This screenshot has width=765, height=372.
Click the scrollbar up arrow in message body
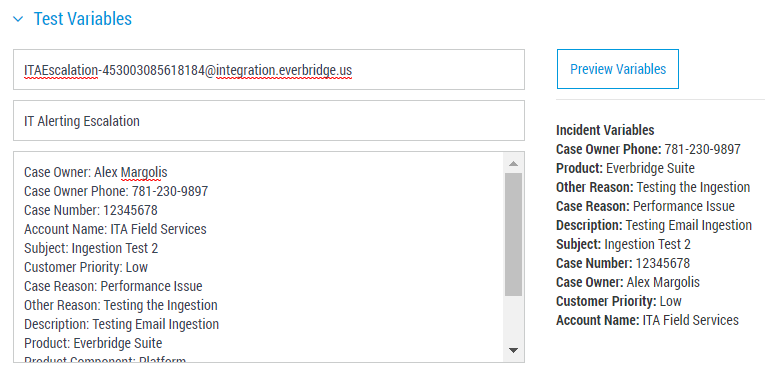click(513, 164)
